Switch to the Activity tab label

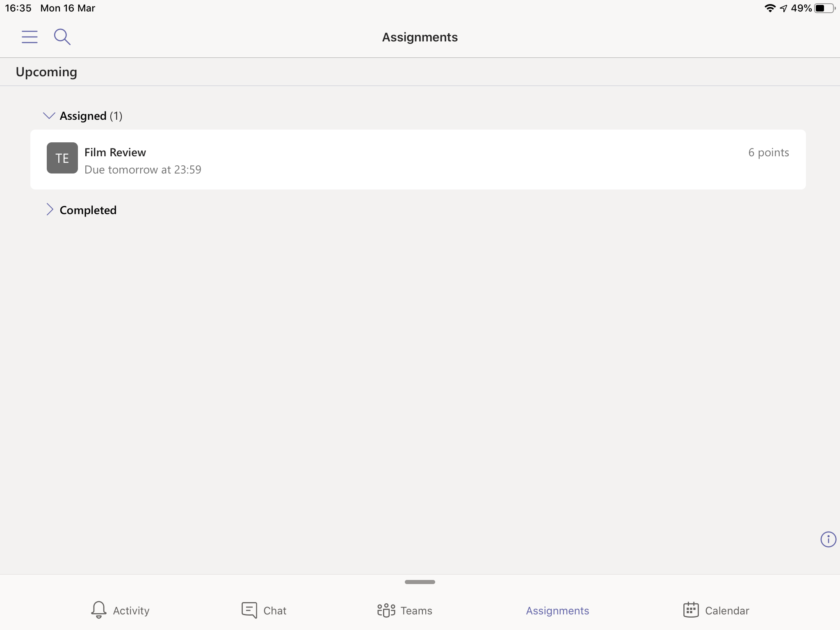pyautogui.click(x=131, y=610)
